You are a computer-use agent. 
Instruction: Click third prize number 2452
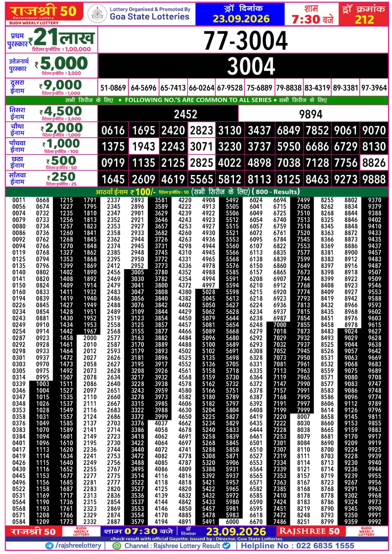click(185, 114)
